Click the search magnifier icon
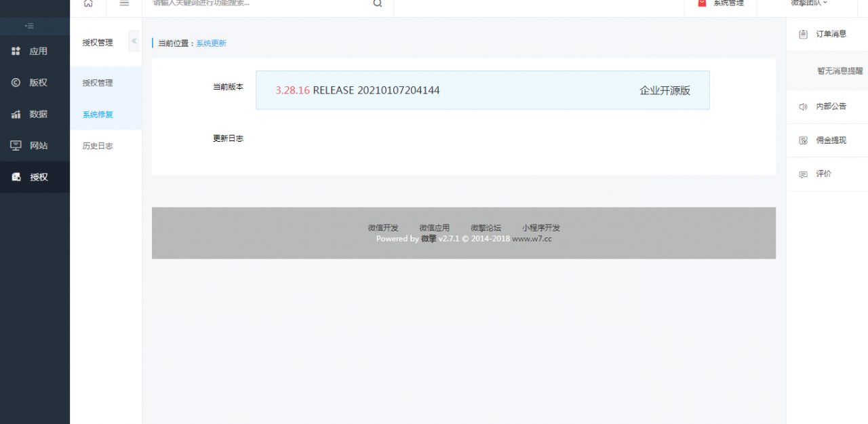868x424 pixels. click(x=378, y=3)
